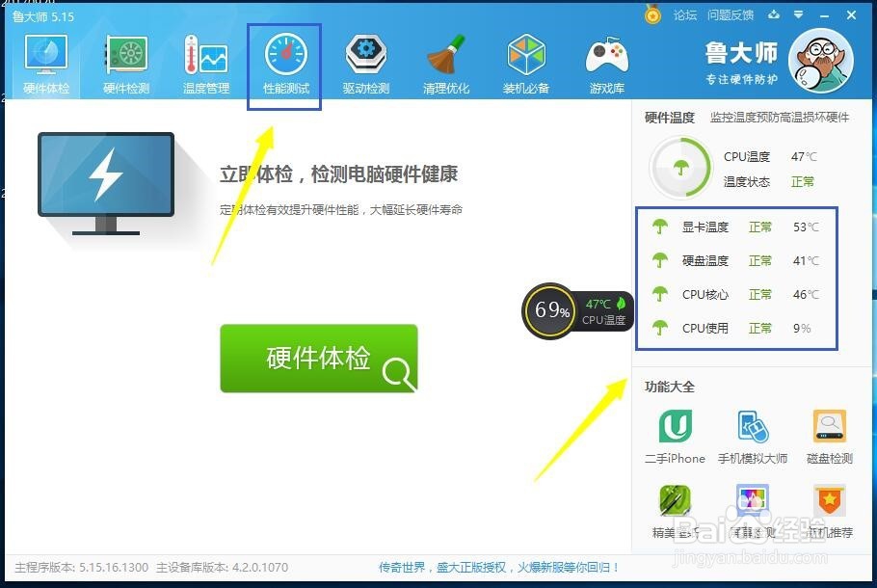
Task: Click the 主设备库版本 4.2.0.1070 text
Action: click(x=222, y=568)
